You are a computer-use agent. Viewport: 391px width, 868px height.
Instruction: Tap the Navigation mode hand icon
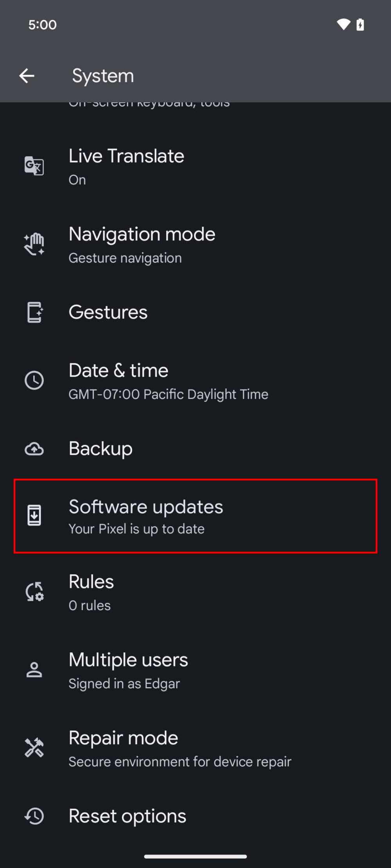(34, 244)
